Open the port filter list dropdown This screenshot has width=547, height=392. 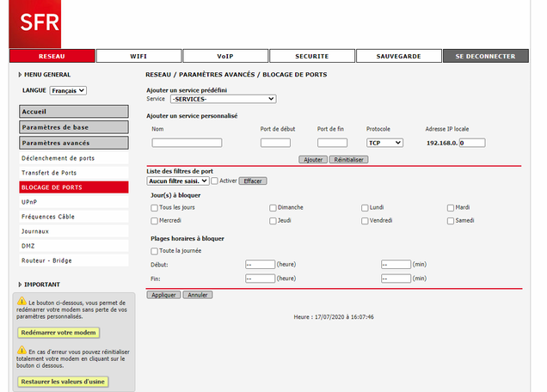pyautogui.click(x=178, y=181)
